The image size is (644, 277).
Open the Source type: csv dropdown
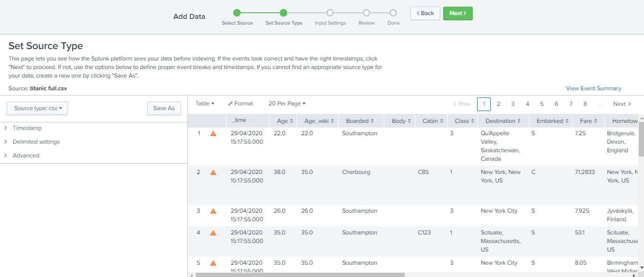click(x=37, y=108)
